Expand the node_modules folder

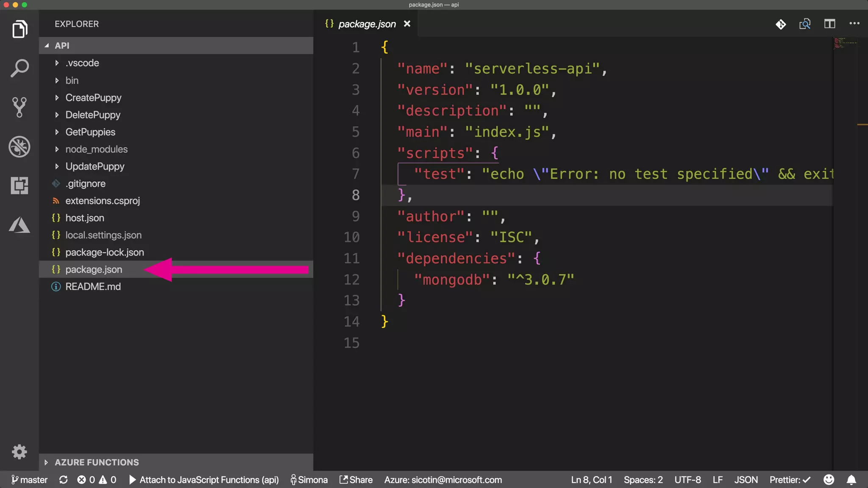(96, 149)
